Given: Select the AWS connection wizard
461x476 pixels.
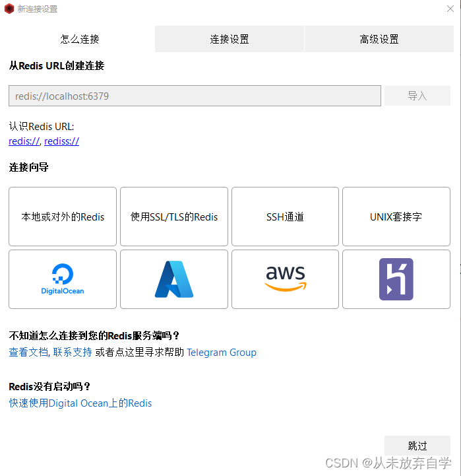Looking at the screenshot, I should coord(285,279).
